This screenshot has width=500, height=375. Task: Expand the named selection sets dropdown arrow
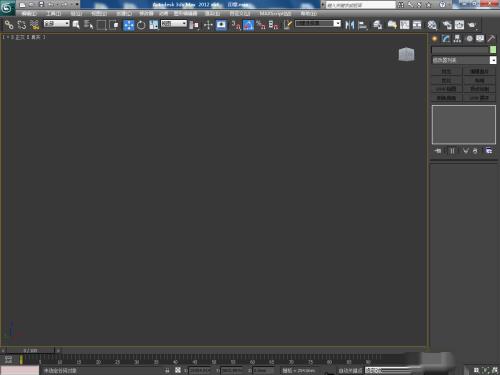tap(337, 24)
